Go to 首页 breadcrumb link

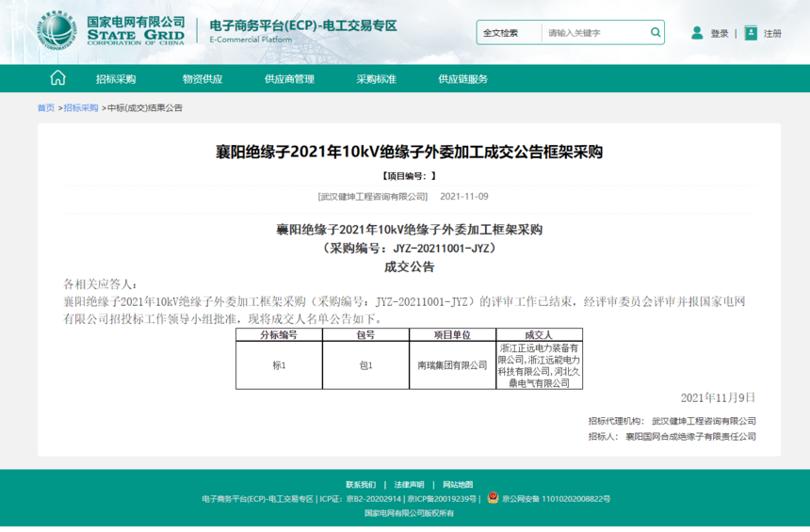pos(45,108)
